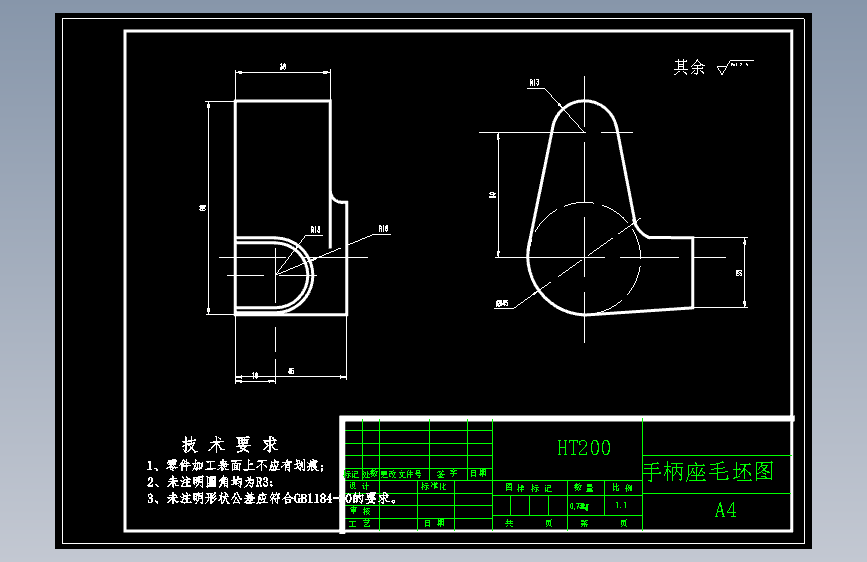This screenshot has height=562, width=867.
Task: Select note 3 referencing GB1184
Action: pos(272,498)
